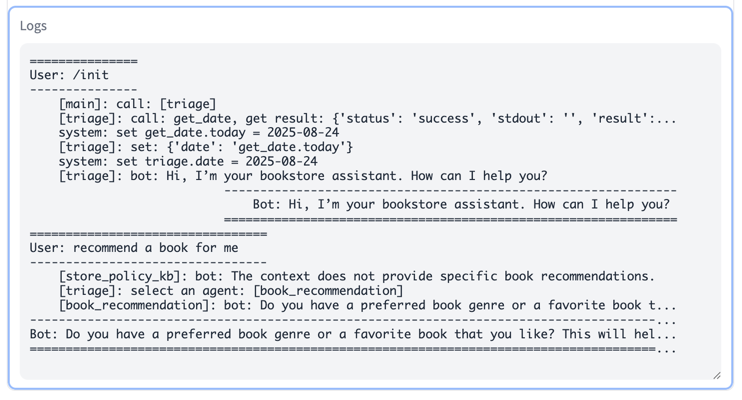The height and width of the screenshot is (400, 742).
Task: Click the 'User: /init' log line
Action: point(69,75)
